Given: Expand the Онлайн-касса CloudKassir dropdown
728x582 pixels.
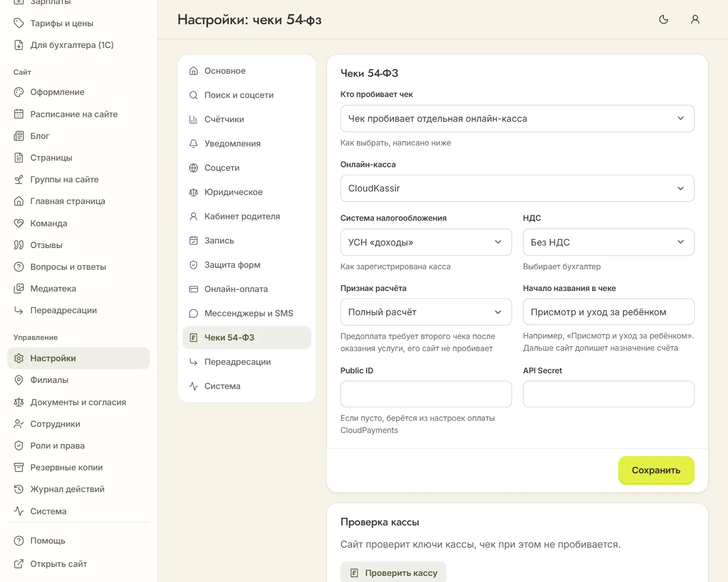Looking at the screenshot, I should [x=517, y=188].
